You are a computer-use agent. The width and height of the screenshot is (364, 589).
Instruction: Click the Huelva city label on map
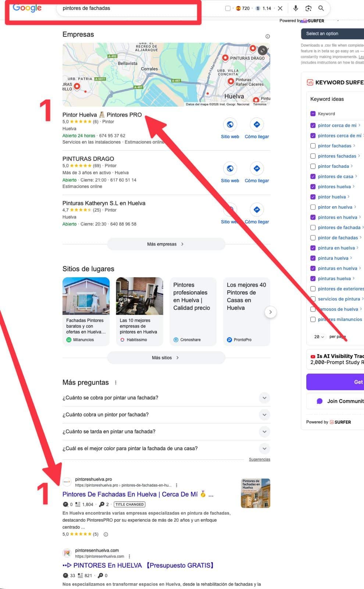pyautogui.click(x=234, y=96)
